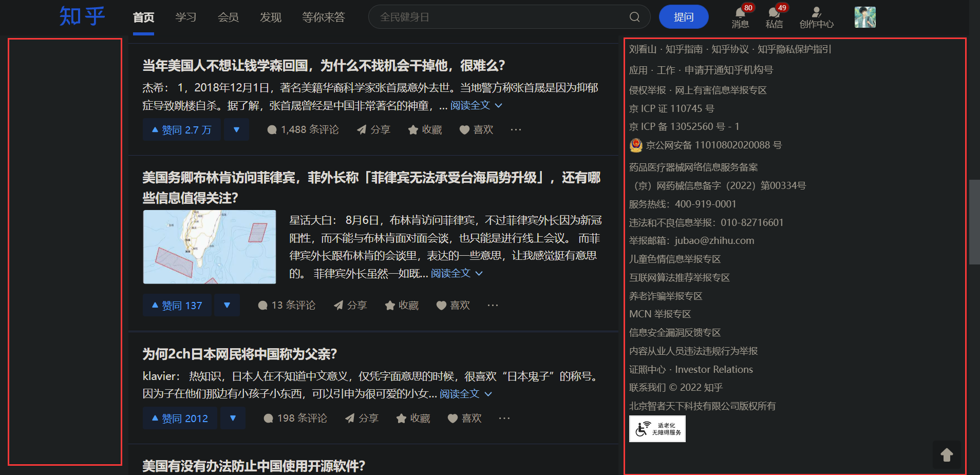Like 喜欢 the 钱学森 answer
Screen dimensions: 980x475
coord(476,129)
